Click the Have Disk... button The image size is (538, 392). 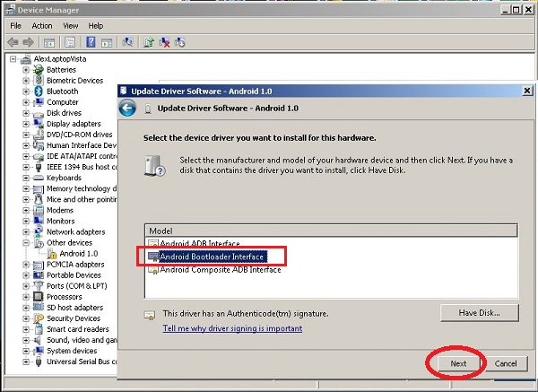click(480, 313)
